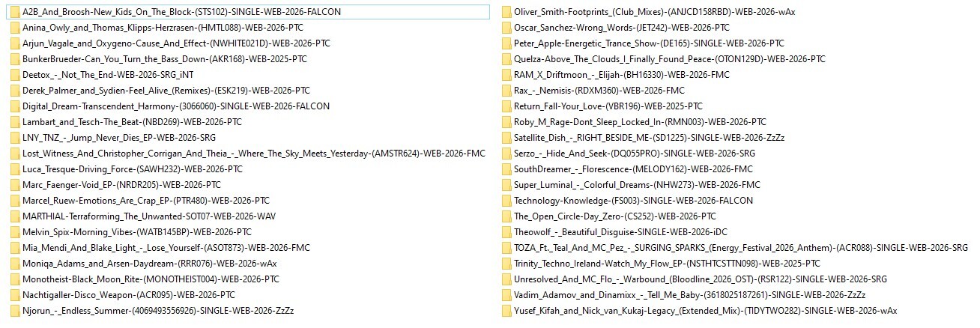Select the Monotheist-Black_Moon_Rite folder name
This screenshot has width=980, height=328.
pos(151,279)
